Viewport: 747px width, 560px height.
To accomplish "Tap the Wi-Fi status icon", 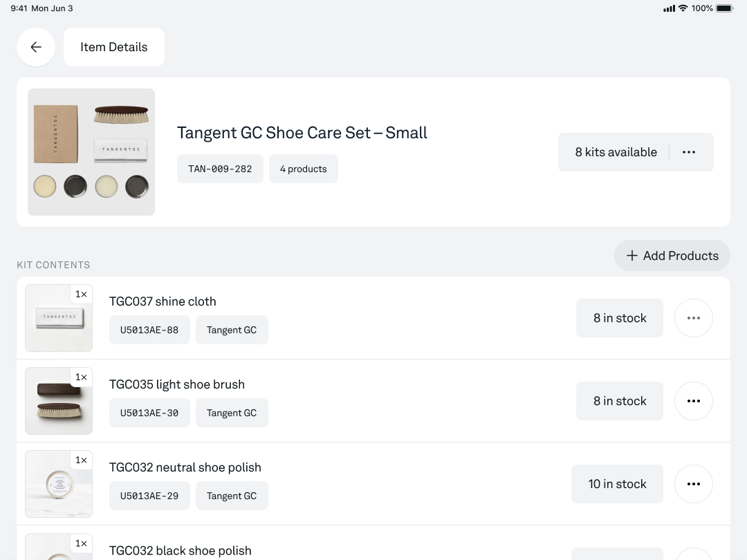I will pos(683,8).
